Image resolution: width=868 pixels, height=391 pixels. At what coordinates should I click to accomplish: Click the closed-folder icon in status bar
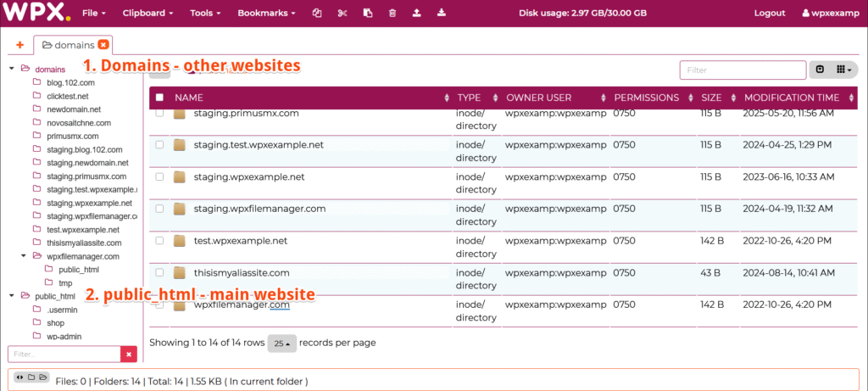[x=31, y=377]
